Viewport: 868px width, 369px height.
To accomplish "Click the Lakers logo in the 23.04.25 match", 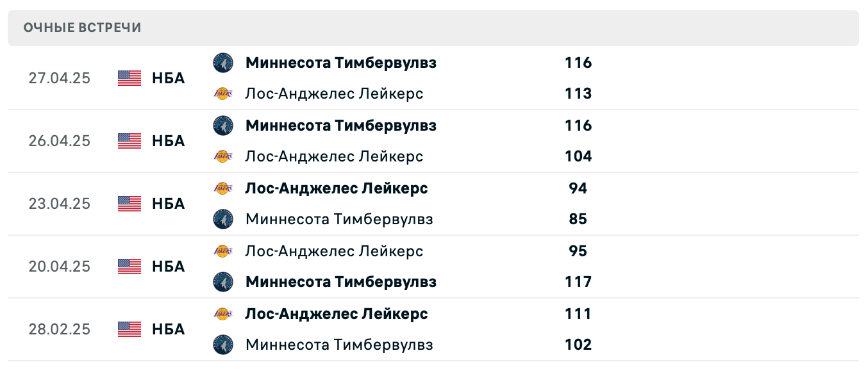I will [223, 188].
